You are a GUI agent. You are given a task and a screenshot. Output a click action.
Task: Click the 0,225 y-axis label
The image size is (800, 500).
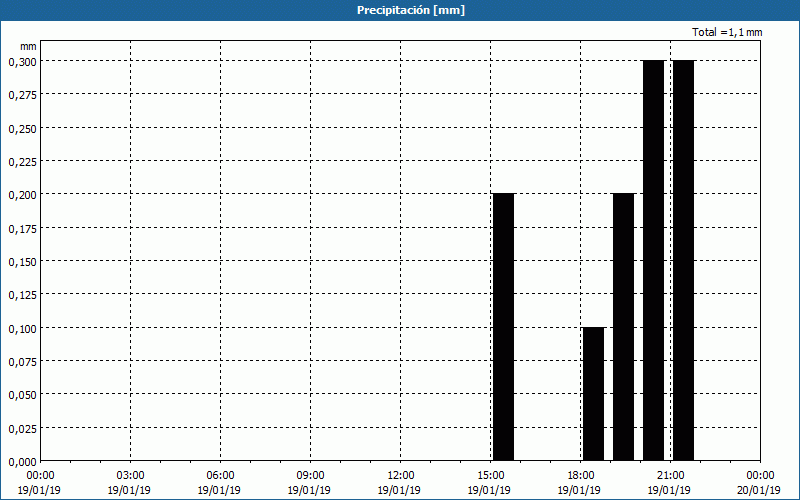pyautogui.click(x=22, y=162)
